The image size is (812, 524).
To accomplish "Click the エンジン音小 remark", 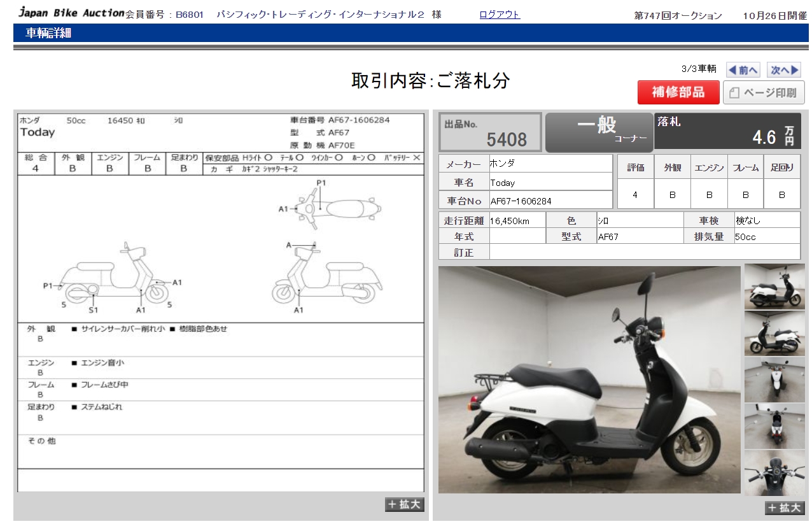I will [103, 363].
